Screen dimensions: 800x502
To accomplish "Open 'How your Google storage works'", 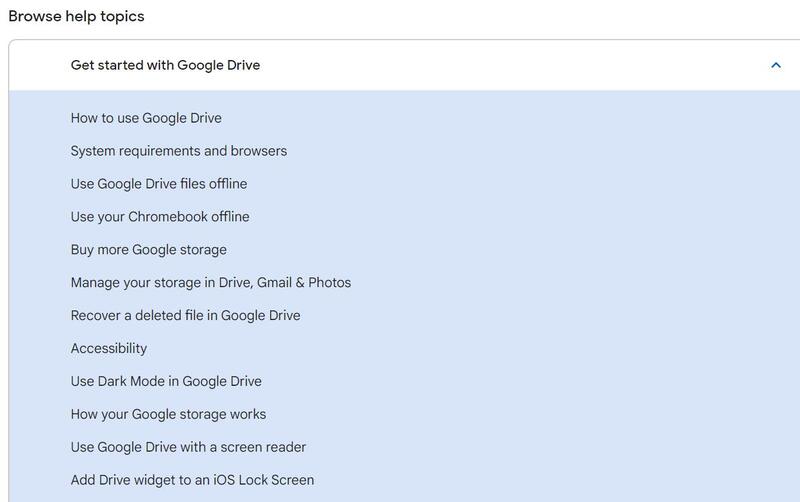I will tap(168, 414).
